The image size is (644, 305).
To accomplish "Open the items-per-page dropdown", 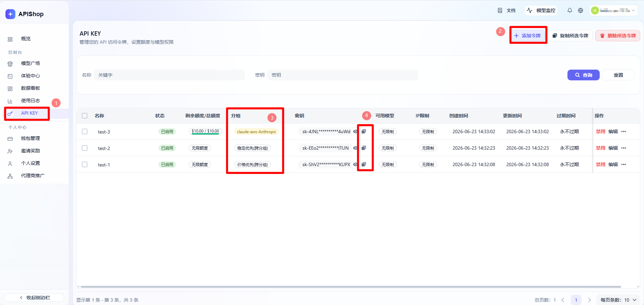I will tap(618, 300).
